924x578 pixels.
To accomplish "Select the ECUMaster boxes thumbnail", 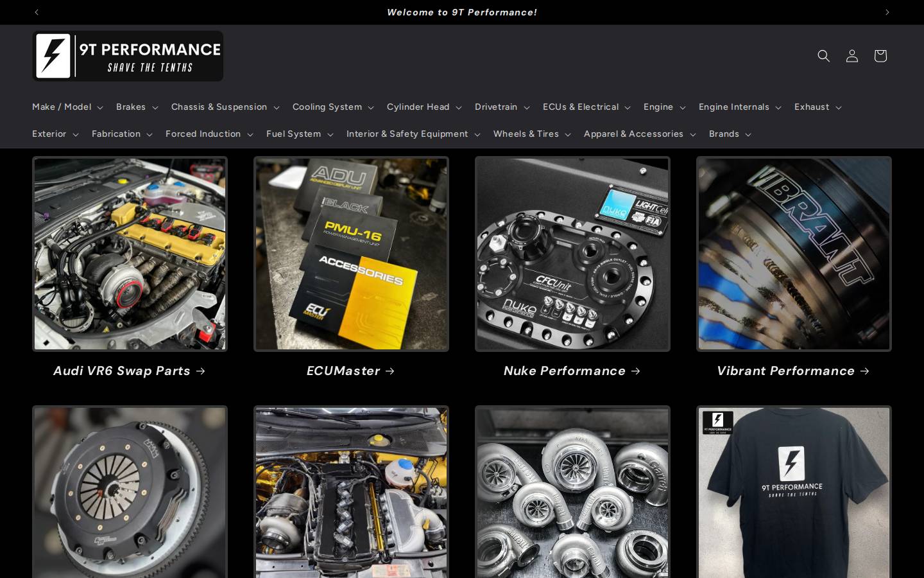I will tap(351, 254).
